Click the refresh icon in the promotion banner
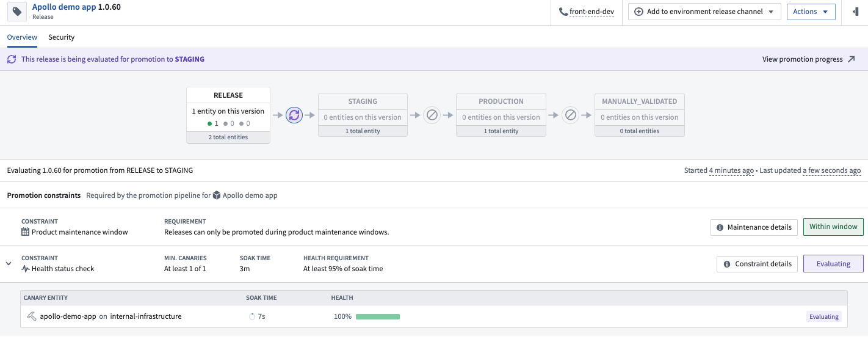 [12, 59]
